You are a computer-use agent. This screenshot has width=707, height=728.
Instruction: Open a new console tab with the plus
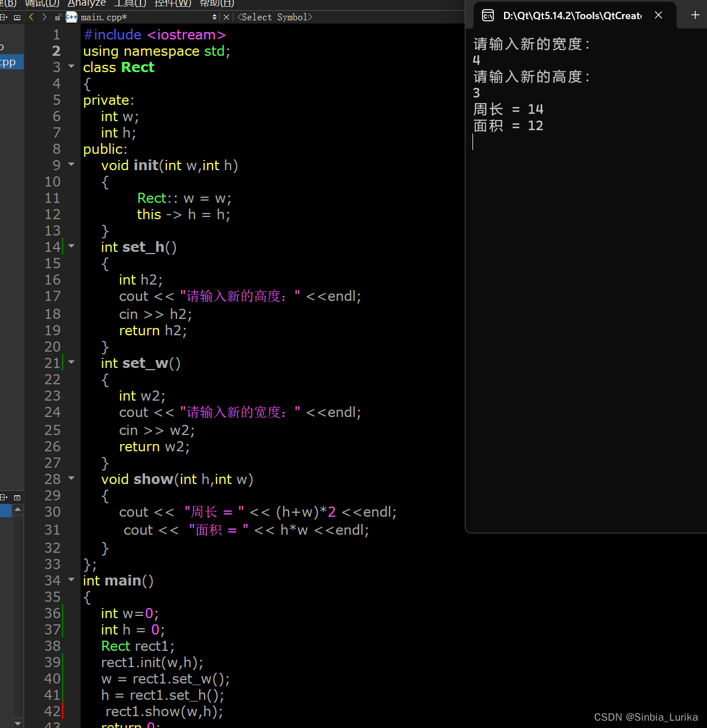click(695, 15)
